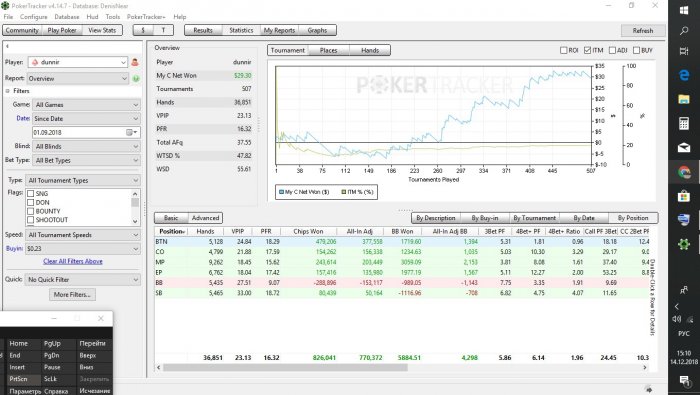Open the Tools menu
This screenshot has height=395, width=700.
pyautogui.click(x=112, y=17)
